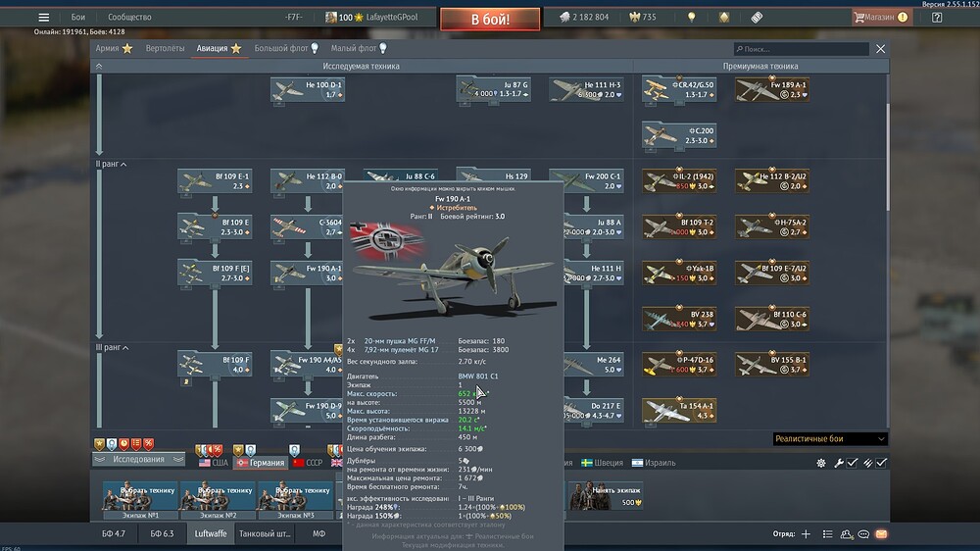This screenshot has height=551, width=980.
Task: Collapse the II ранг section
Action: [111, 164]
